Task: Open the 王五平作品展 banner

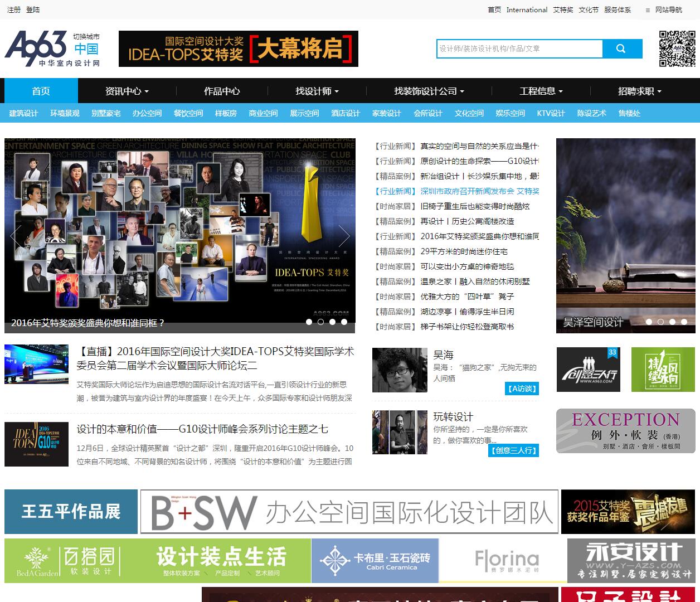Action: pos(71,512)
